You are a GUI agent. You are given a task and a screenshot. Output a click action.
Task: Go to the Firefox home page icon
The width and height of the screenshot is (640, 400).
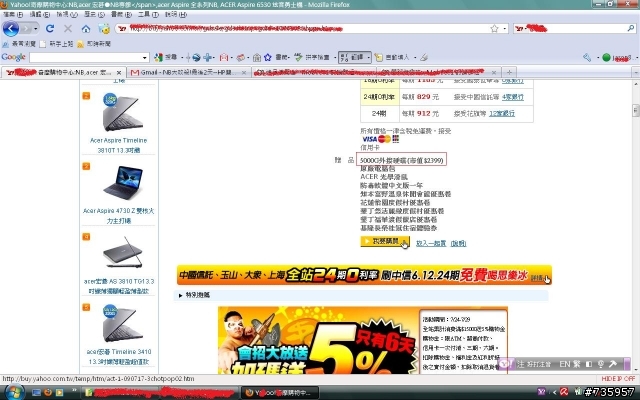click(x=86, y=29)
